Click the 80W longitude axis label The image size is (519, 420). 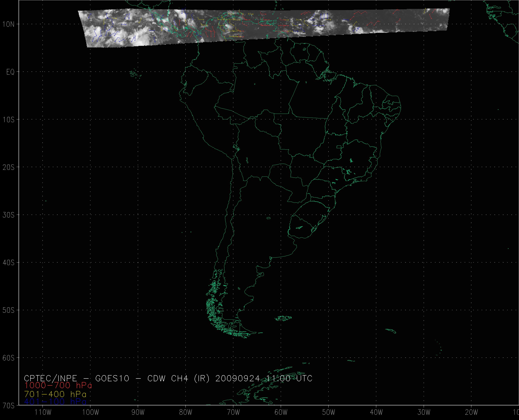point(186,412)
